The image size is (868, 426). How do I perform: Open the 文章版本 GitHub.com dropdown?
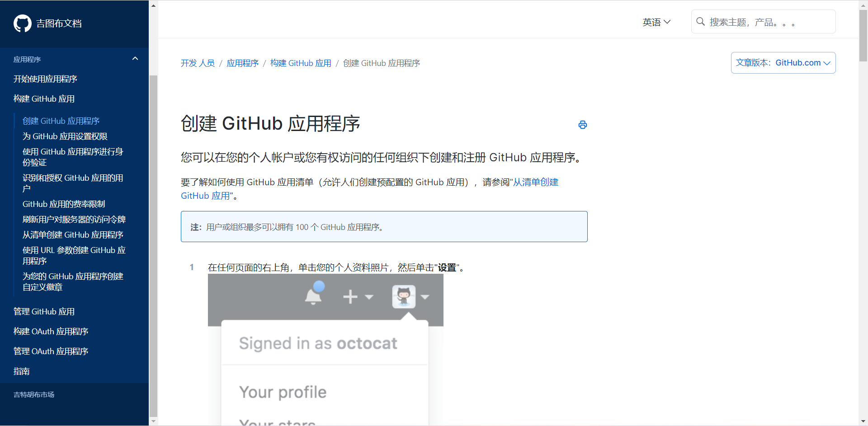tap(783, 63)
